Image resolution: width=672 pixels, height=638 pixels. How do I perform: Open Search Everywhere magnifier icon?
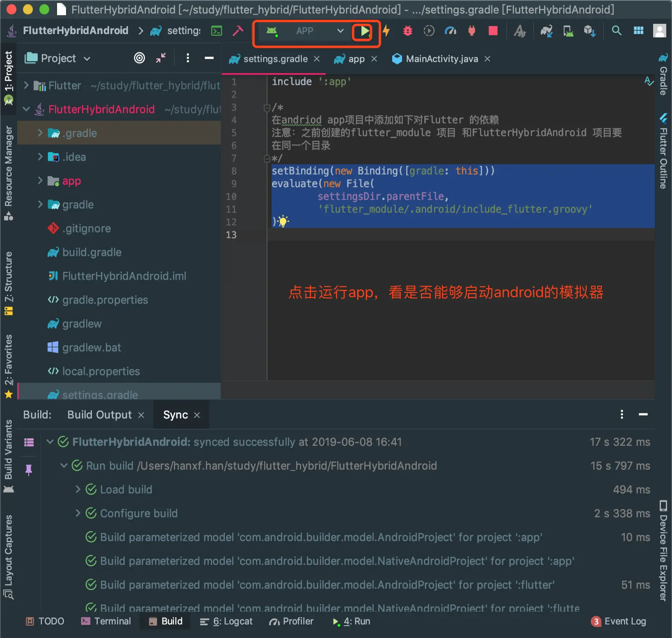coord(617,30)
